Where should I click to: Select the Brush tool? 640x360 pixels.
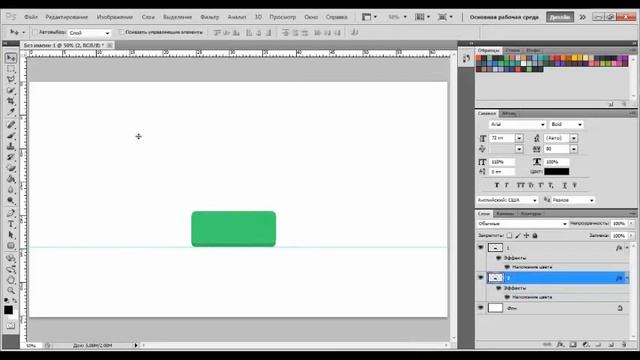click(11, 135)
